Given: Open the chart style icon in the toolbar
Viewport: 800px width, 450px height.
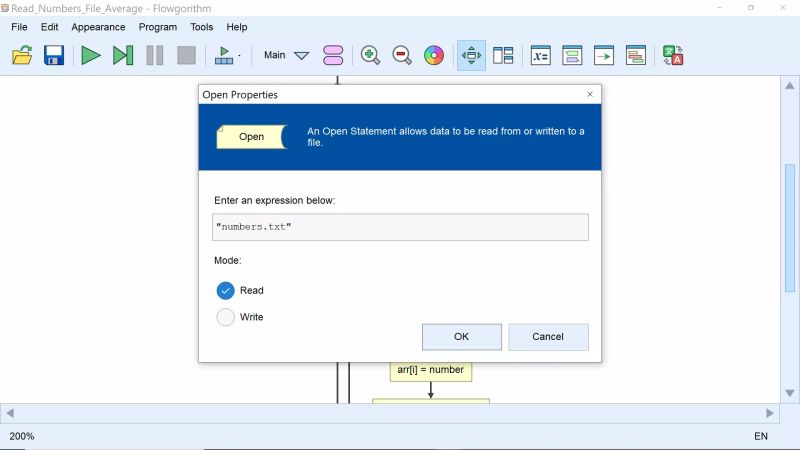Looking at the screenshot, I should click(572, 55).
